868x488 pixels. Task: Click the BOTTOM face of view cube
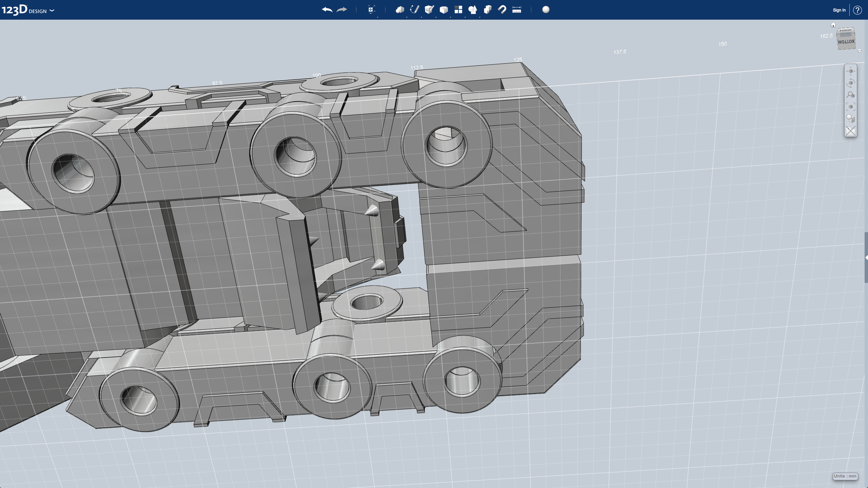[x=846, y=42]
